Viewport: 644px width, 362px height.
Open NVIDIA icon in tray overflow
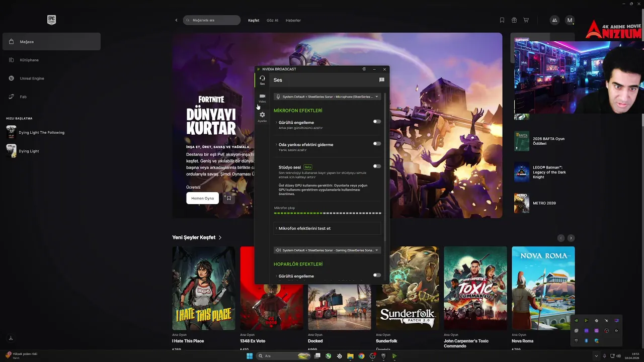coord(576,320)
